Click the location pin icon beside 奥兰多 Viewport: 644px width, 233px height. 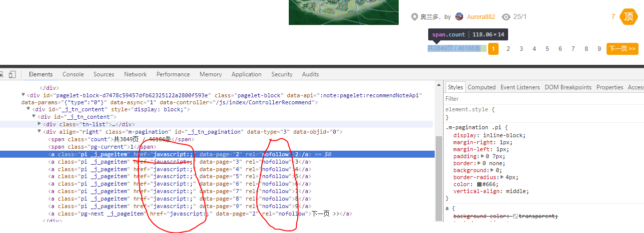(x=414, y=17)
